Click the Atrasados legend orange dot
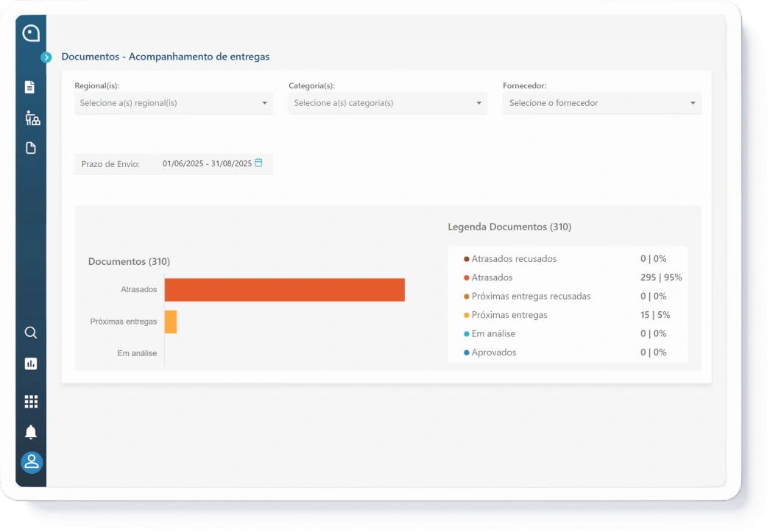This screenshot has width=770, height=532. pyautogui.click(x=467, y=278)
